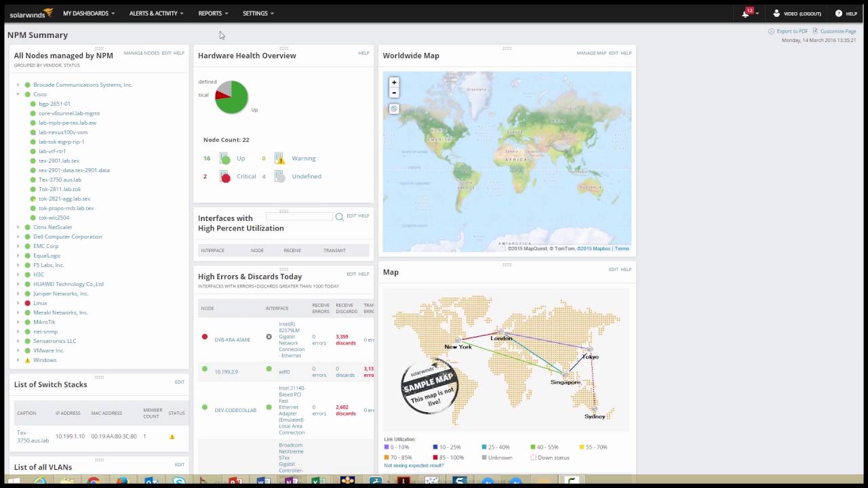Click the red Critical status icon
Image resolution: width=868 pixels, height=488 pixels.
point(225,177)
